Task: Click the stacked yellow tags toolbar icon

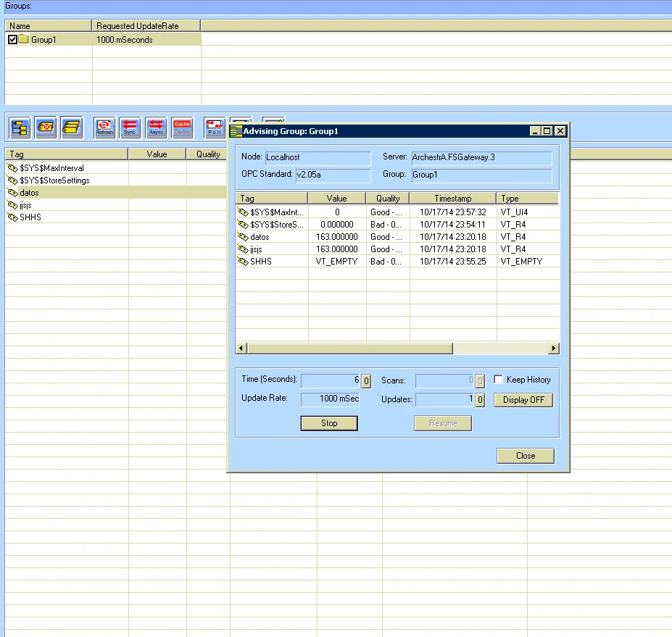Action: click(x=71, y=128)
